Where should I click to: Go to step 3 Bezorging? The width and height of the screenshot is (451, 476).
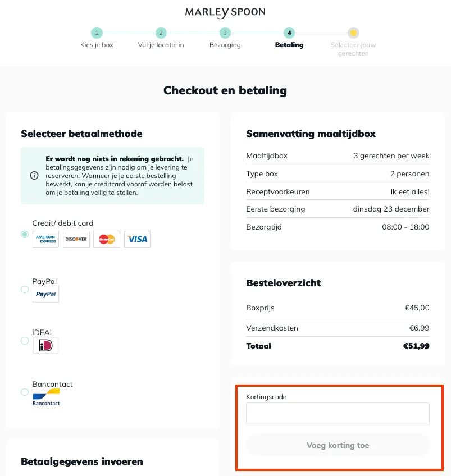(x=225, y=33)
